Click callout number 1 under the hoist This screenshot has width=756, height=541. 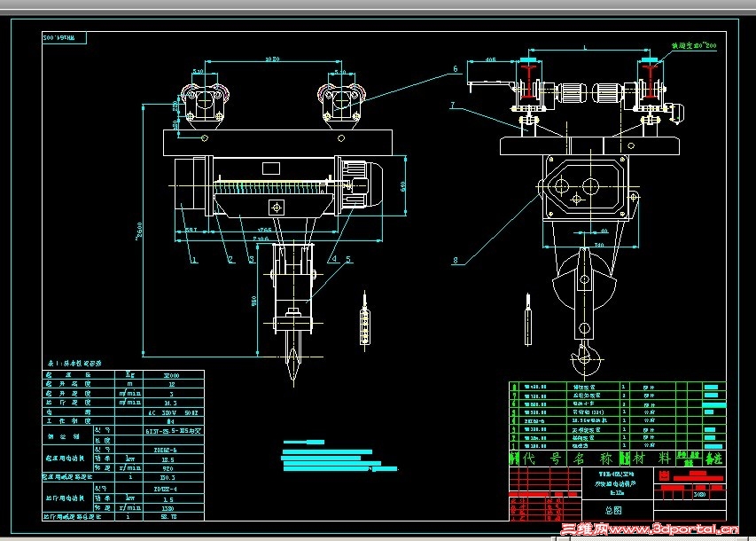click(x=195, y=260)
